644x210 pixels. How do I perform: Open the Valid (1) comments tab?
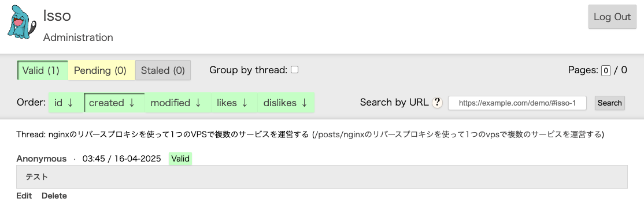[42, 70]
